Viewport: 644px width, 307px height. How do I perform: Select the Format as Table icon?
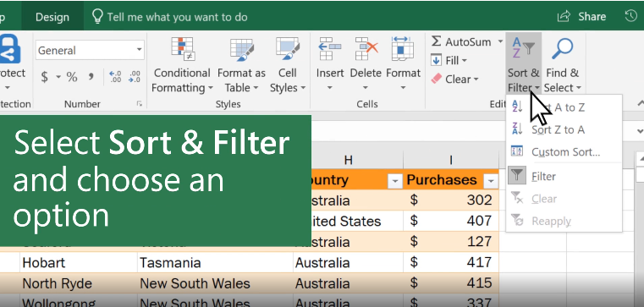[241, 50]
